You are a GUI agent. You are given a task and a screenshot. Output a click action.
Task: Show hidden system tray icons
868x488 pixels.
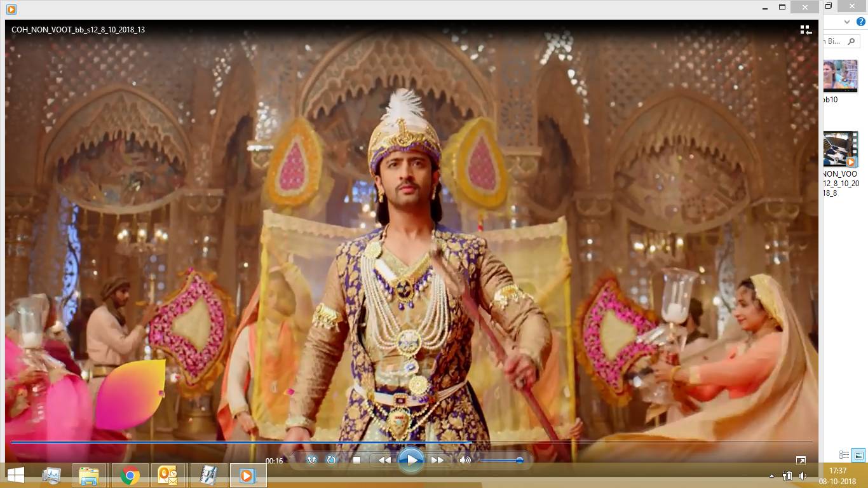pyautogui.click(x=771, y=476)
